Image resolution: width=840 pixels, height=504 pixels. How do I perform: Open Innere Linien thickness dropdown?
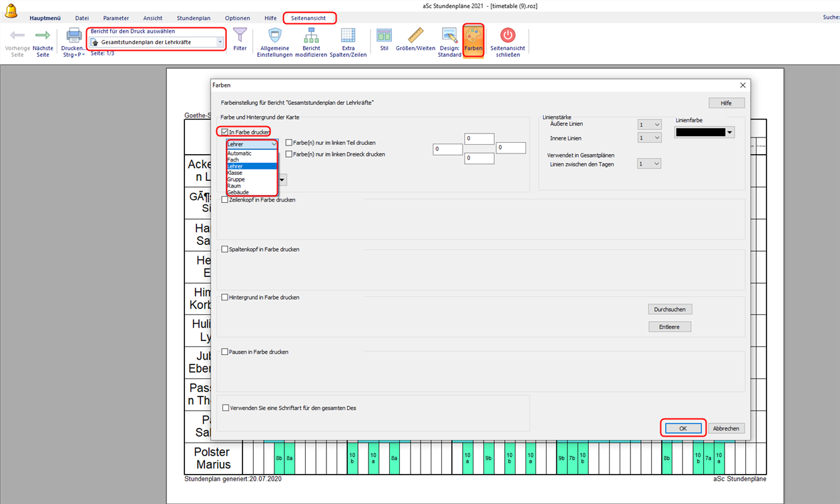tap(649, 138)
